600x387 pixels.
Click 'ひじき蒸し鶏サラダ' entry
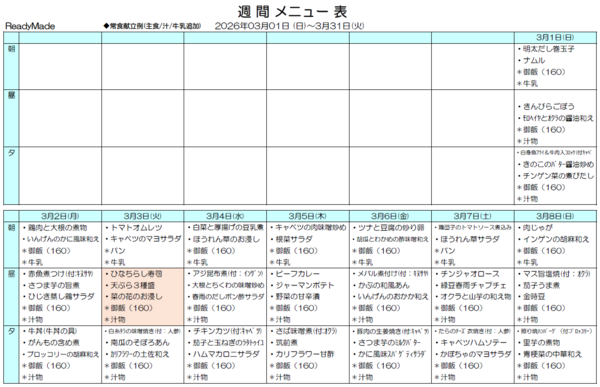click(x=61, y=296)
